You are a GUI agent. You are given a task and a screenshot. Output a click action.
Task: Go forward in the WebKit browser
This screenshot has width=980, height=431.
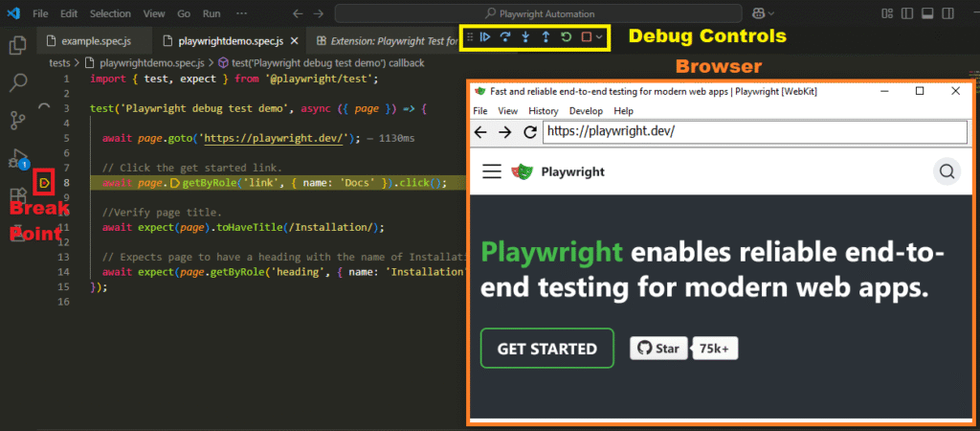click(x=505, y=132)
